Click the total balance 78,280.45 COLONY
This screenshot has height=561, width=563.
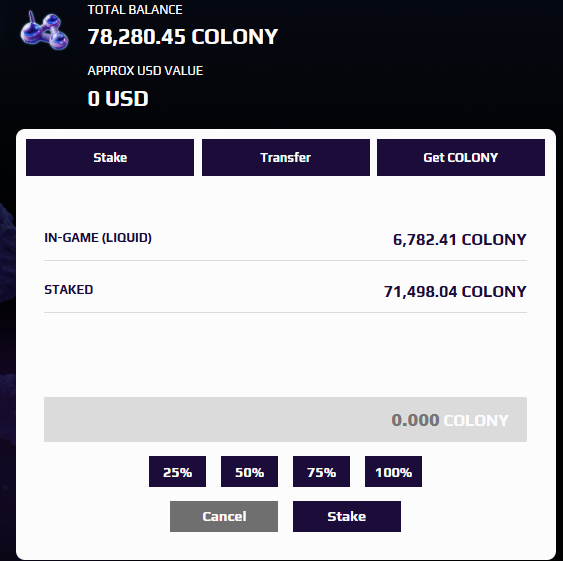183,37
